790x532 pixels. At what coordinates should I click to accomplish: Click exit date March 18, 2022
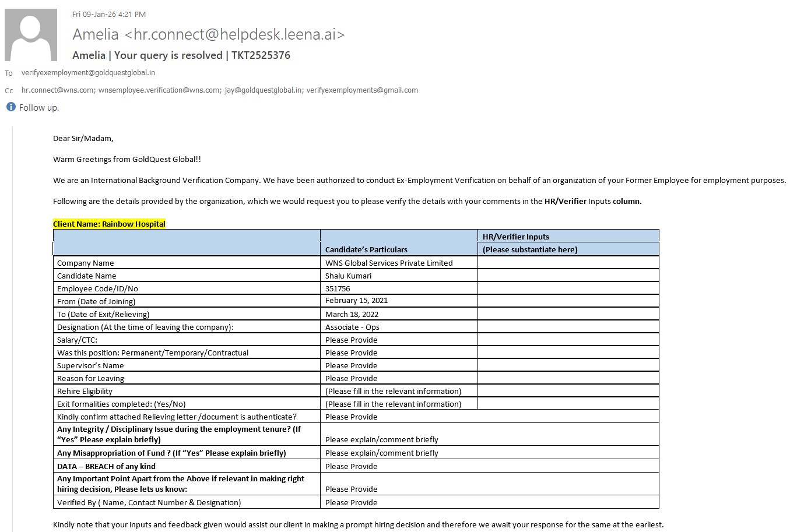(352, 314)
